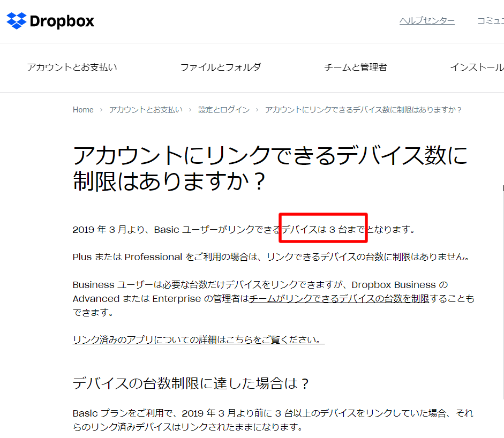This screenshot has width=504, height=438.
Task: Click the Dropbox wordmark text
Action: (x=62, y=21)
